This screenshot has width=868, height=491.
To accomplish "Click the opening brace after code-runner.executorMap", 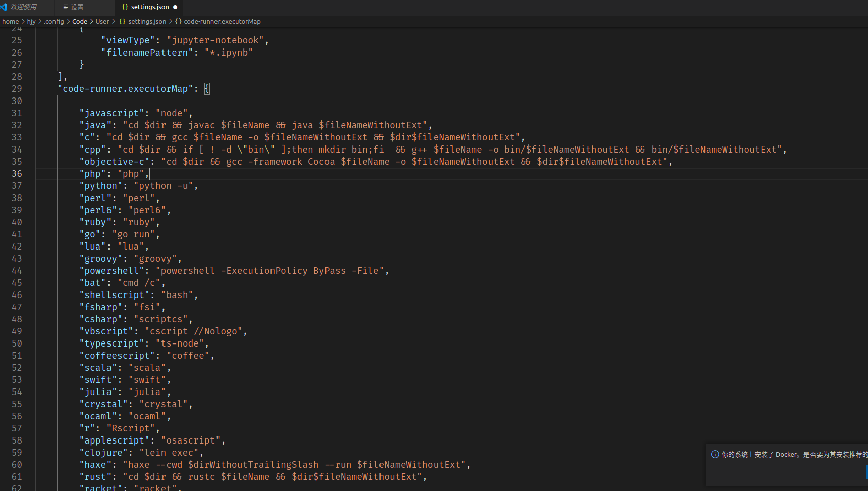I will pos(207,89).
